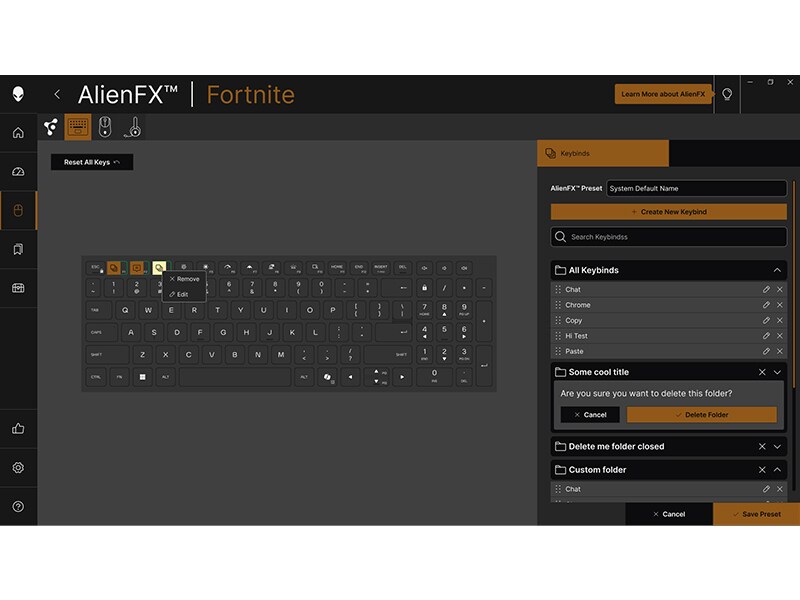Confirm with the Delete Folder button
The height and width of the screenshot is (600, 800).
click(702, 415)
